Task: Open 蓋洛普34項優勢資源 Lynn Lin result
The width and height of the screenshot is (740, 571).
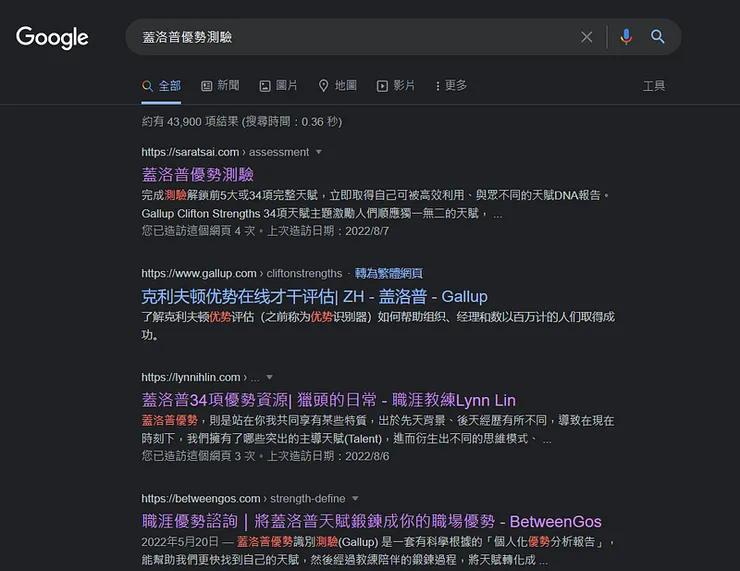Action: point(328,400)
